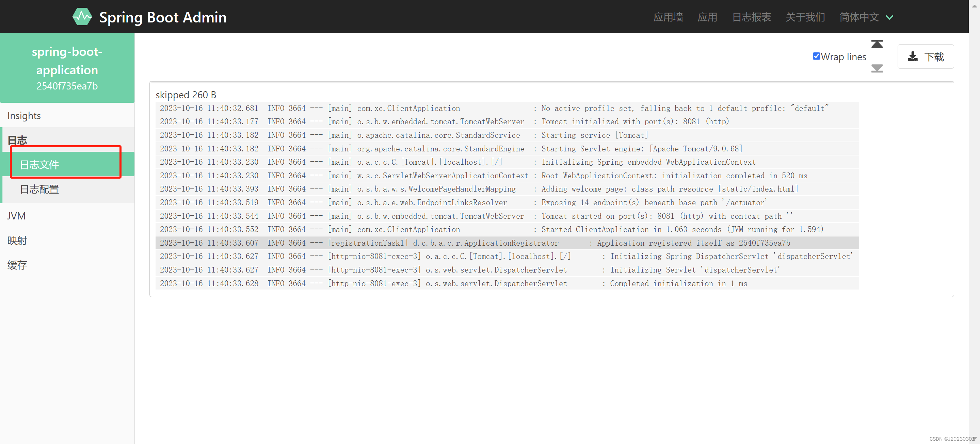Open the 应用墙 navigation item

pos(668,17)
